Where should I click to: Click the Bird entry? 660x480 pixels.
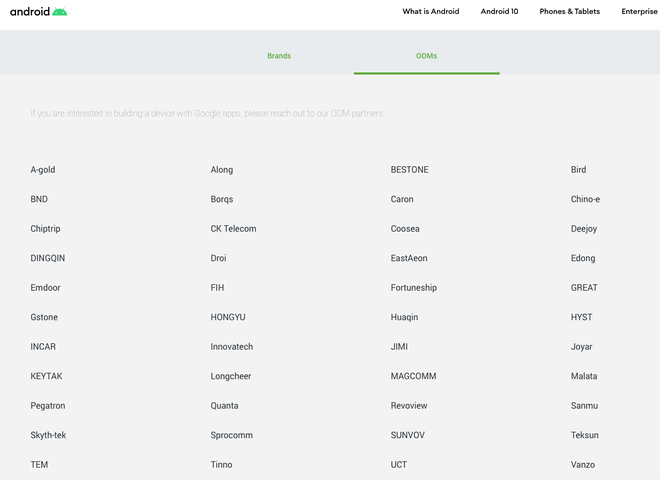pos(578,170)
